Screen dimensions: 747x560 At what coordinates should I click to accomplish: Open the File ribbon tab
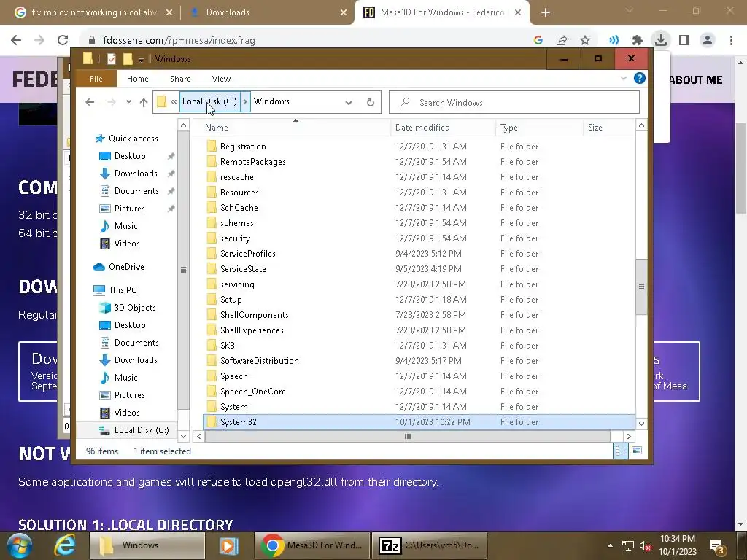point(96,79)
